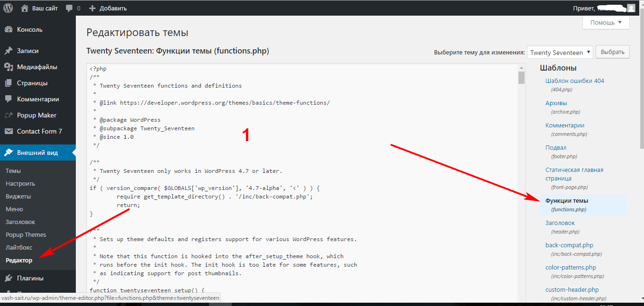The height and width of the screenshot is (306, 644).
Task: Click the Popup Maker icon
Action: (x=9, y=115)
